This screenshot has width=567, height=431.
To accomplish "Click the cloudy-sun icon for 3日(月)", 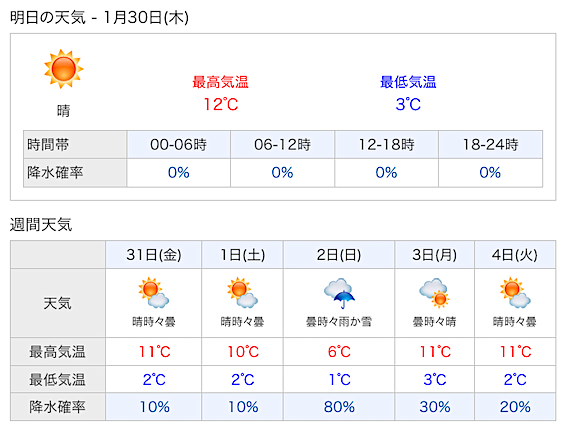I will [434, 293].
